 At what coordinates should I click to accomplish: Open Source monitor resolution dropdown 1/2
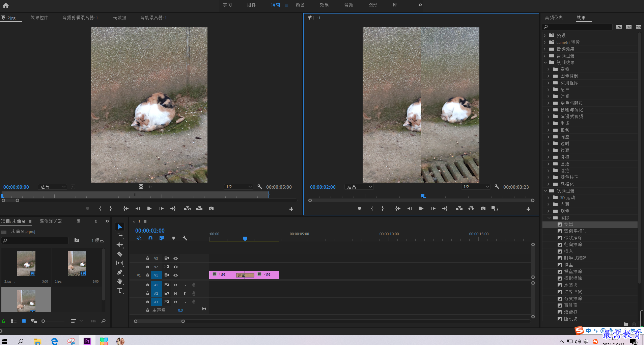tap(239, 187)
